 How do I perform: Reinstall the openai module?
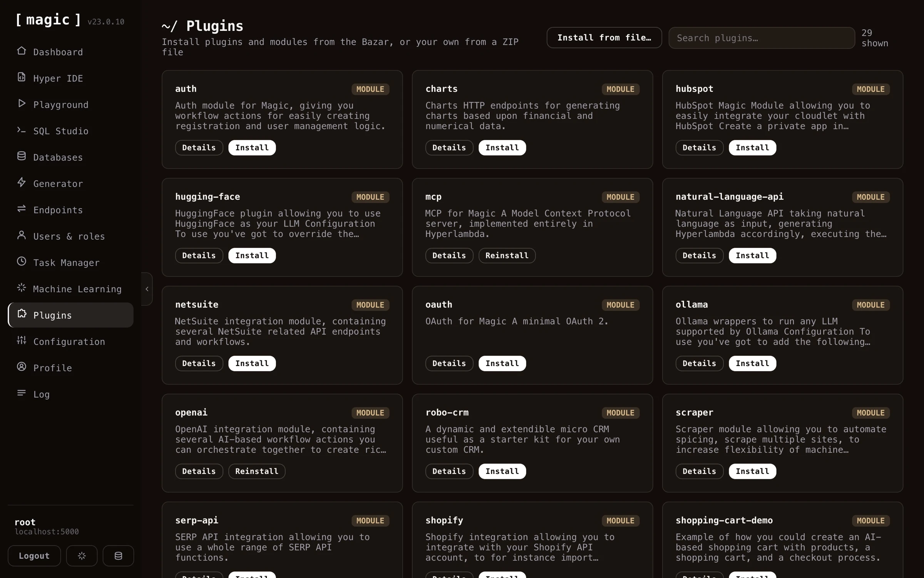click(x=257, y=471)
